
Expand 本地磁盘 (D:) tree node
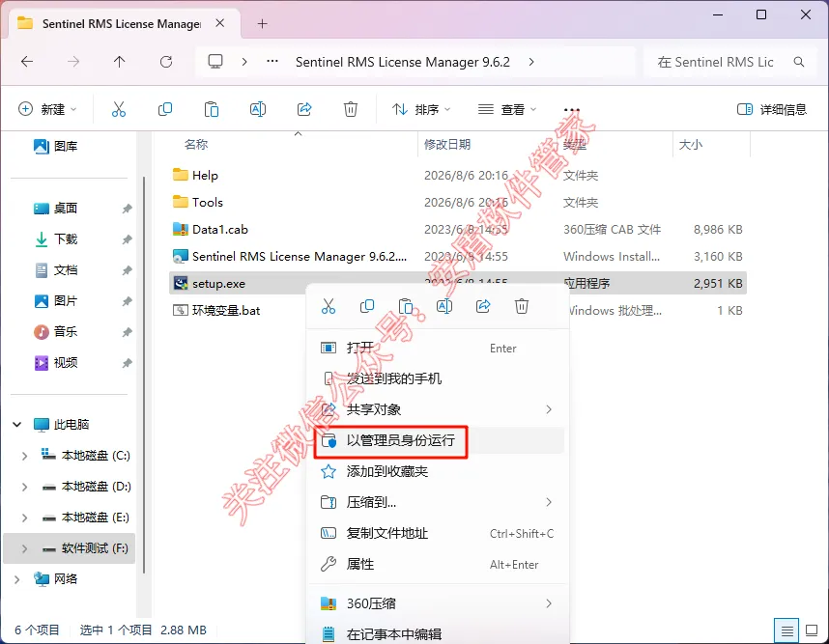(x=24, y=487)
